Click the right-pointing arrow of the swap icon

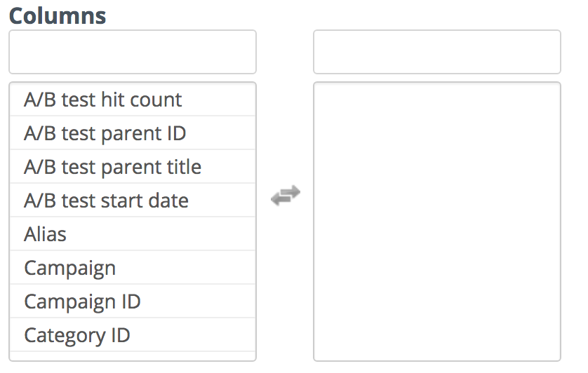[290, 192]
